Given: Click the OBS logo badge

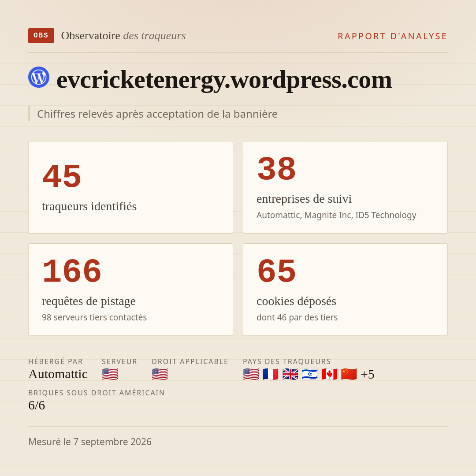Looking at the screenshot, I should [41, 36].
